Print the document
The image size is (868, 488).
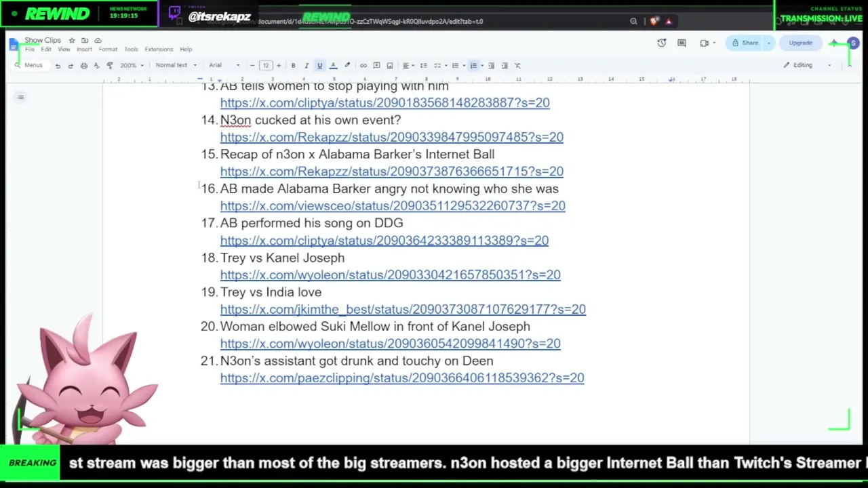(x=83, y=66)
